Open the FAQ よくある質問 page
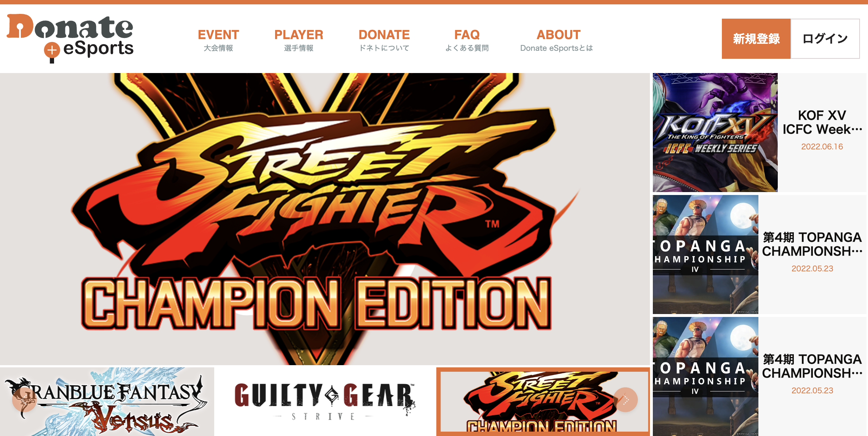The height and width of the screenshot is (436, 868). [x=467, y=40]
